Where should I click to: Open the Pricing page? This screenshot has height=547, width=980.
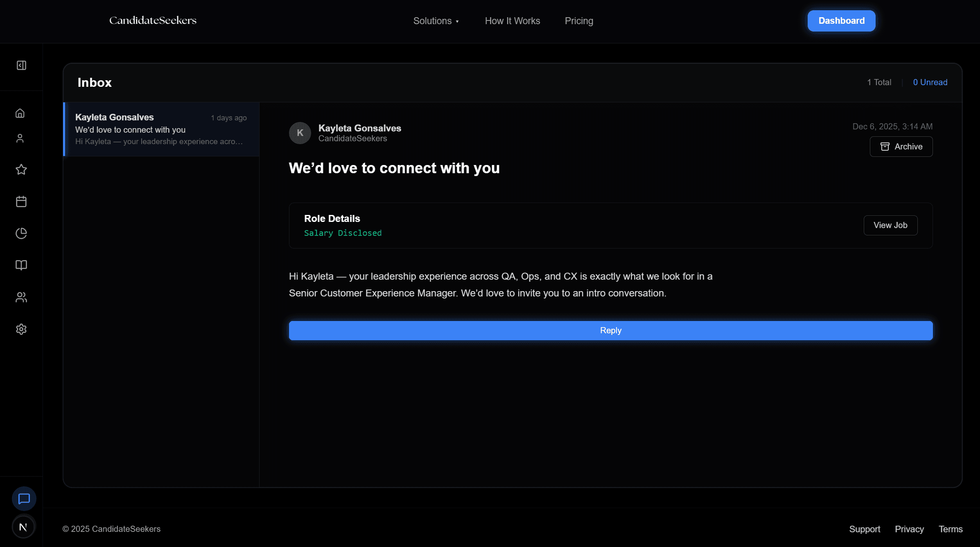tap(579, 21)
